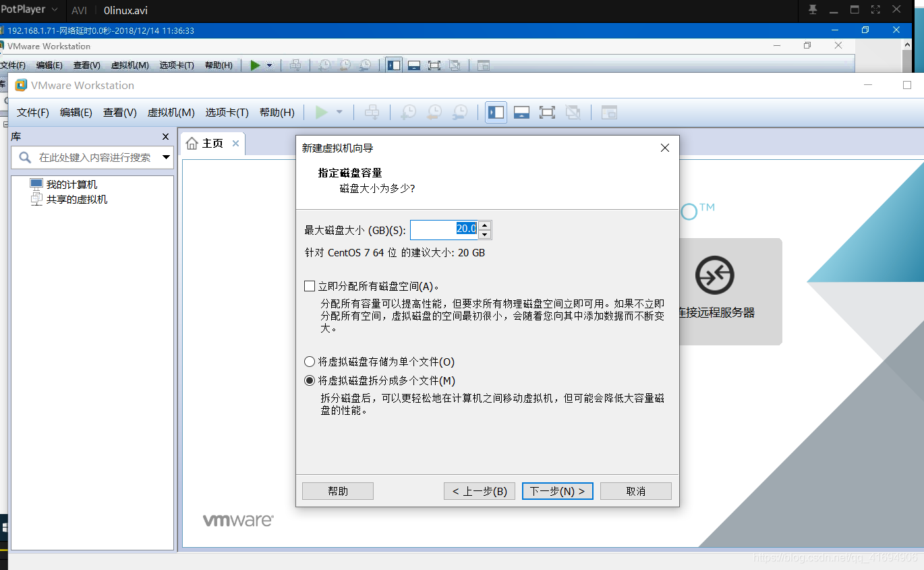Click manage snapshots icon in front VMware toolbar

tap(459, 112)
